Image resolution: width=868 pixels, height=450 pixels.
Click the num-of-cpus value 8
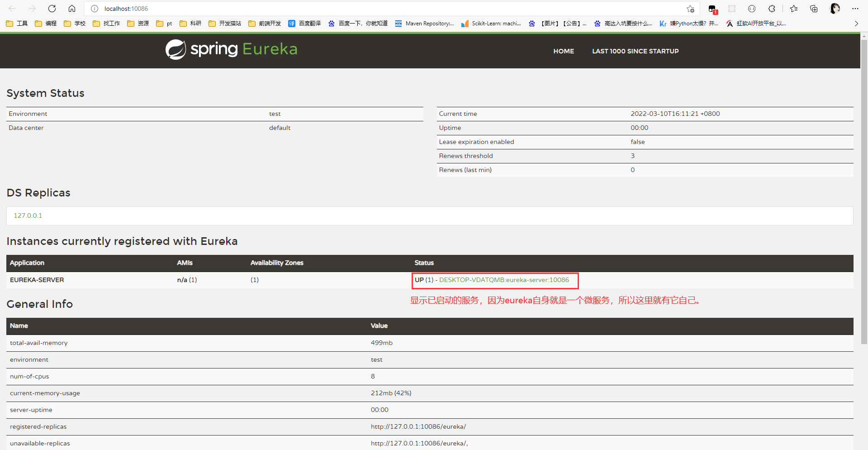click(373, 376)
